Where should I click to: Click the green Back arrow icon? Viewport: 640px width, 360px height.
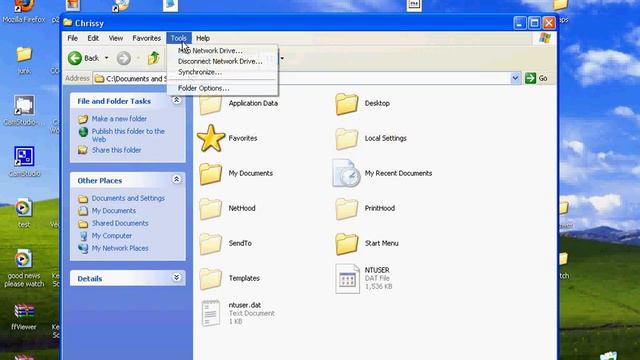[x=75, y=58]
